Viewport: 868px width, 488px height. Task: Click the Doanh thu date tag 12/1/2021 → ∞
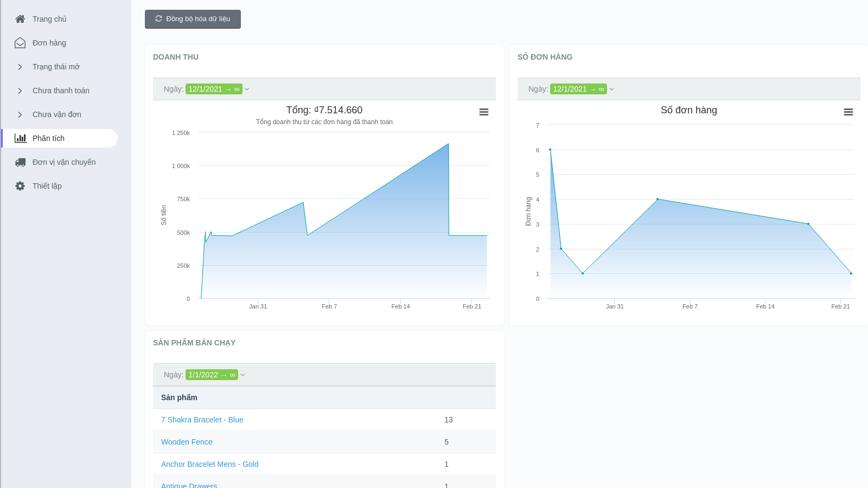point(214,89)
